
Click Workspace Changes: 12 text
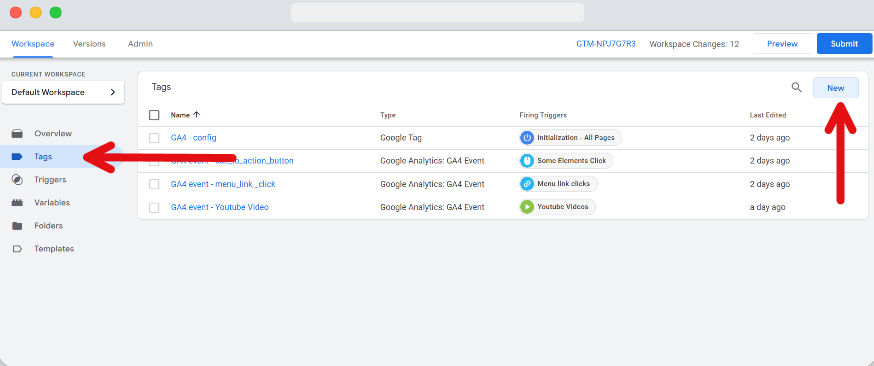click(x=694, y=44)
